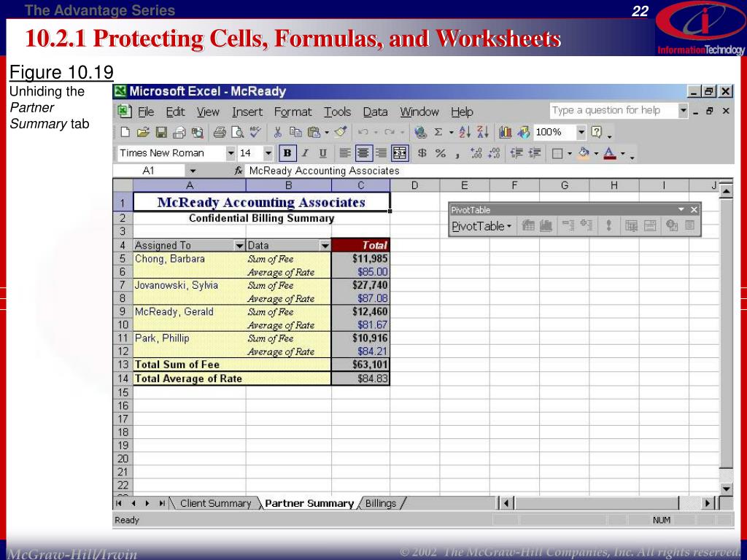The height and width of the screenshot is (560, 747).
Task: Toggle Align Left
Action: pos(345,153)
